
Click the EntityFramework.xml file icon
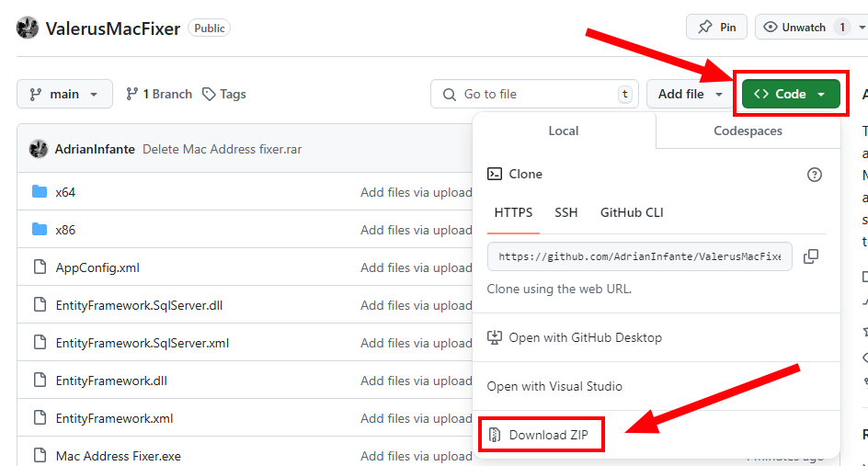click(x=40, y=417)
